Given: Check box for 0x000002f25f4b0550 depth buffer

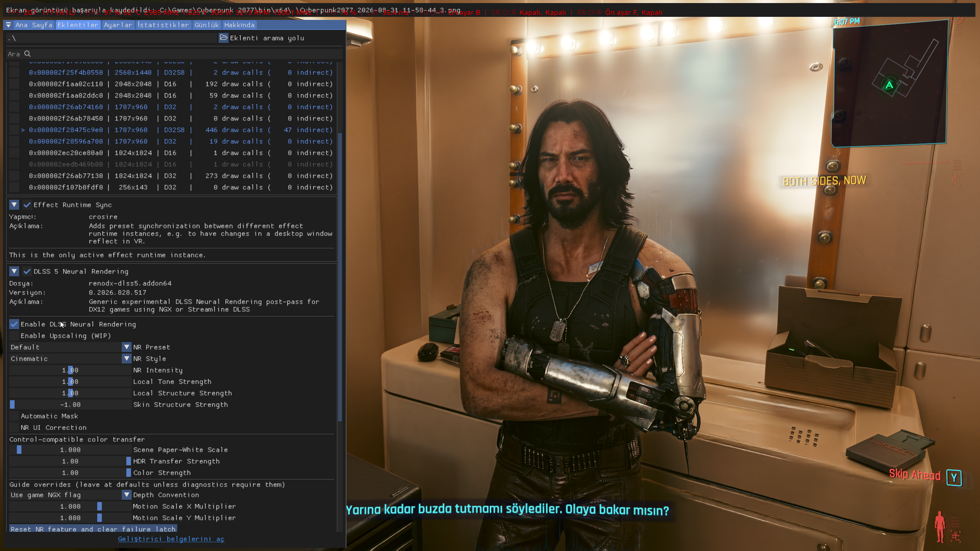Looking at the screenshot, I should pyautogui.click(x=14, y=73).
